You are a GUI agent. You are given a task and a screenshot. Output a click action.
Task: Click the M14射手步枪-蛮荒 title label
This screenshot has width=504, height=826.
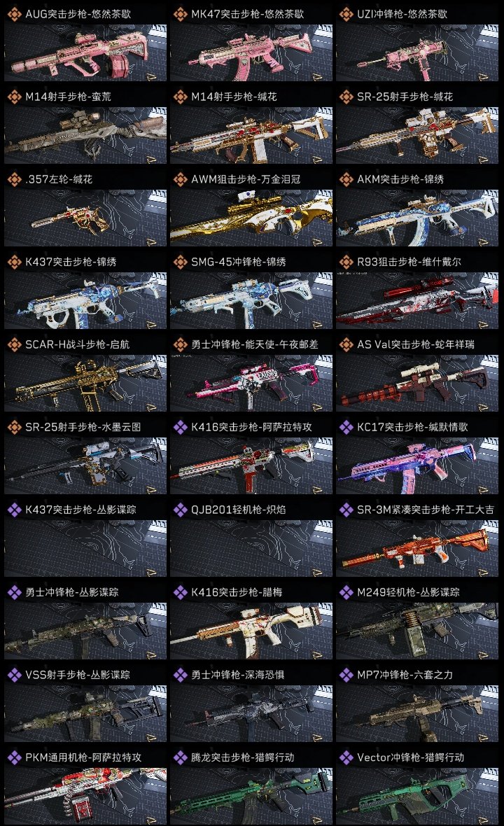[x=68, y=97]
